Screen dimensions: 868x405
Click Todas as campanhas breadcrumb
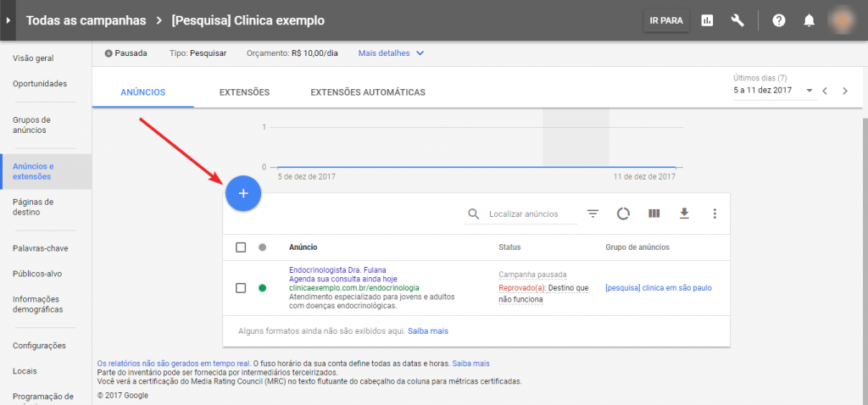(x=86, y=21)
